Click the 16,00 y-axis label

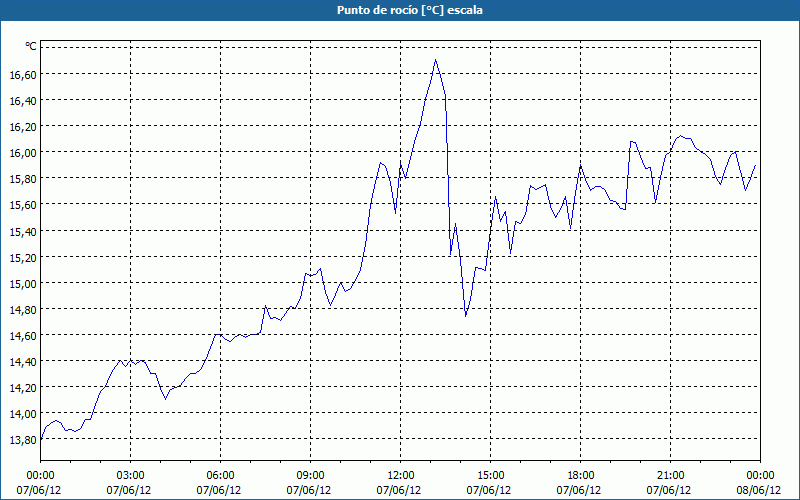point(23,153)
